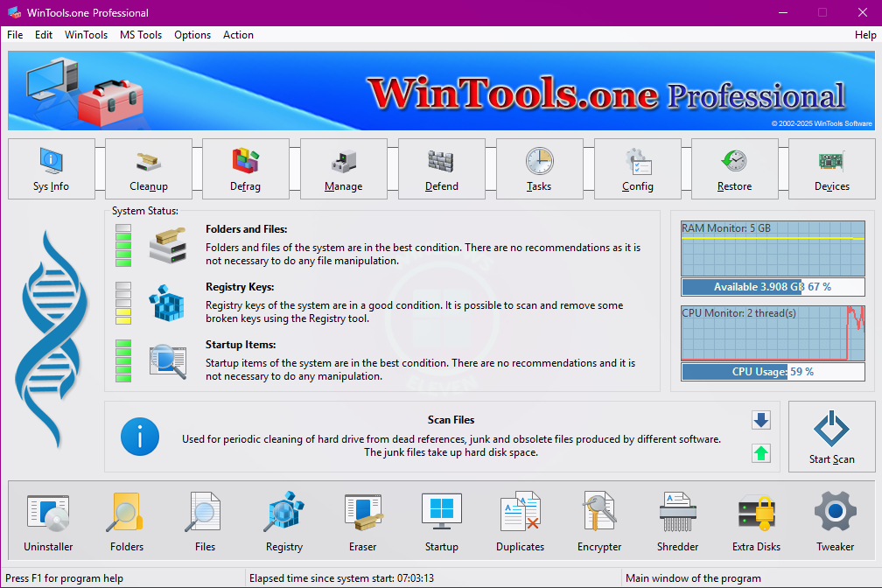This screenshot has width=882, height=588.
Task: Launch the Startup manager tool
Action: pyautogui.click(x=442, y=521)
